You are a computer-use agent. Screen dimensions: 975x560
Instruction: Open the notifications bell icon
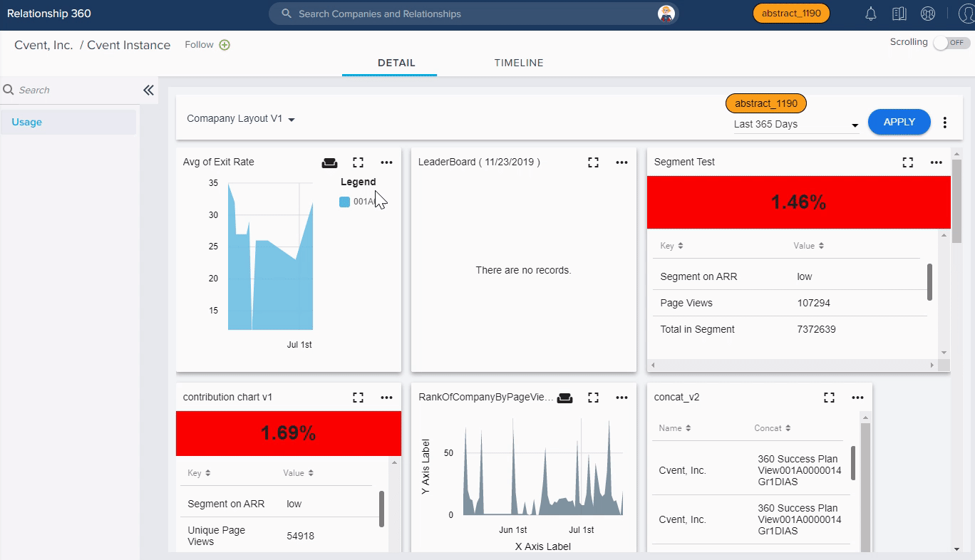point(870,14)
